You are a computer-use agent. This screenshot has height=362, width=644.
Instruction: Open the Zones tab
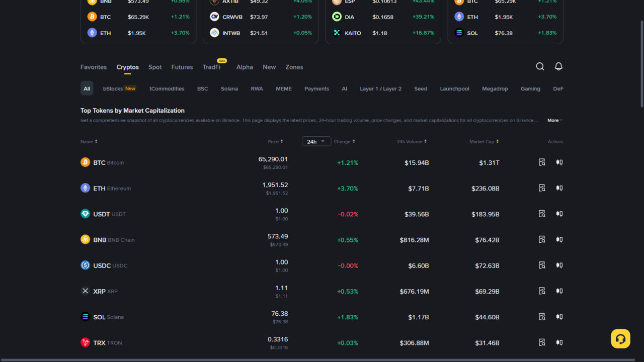pos(294,67)
